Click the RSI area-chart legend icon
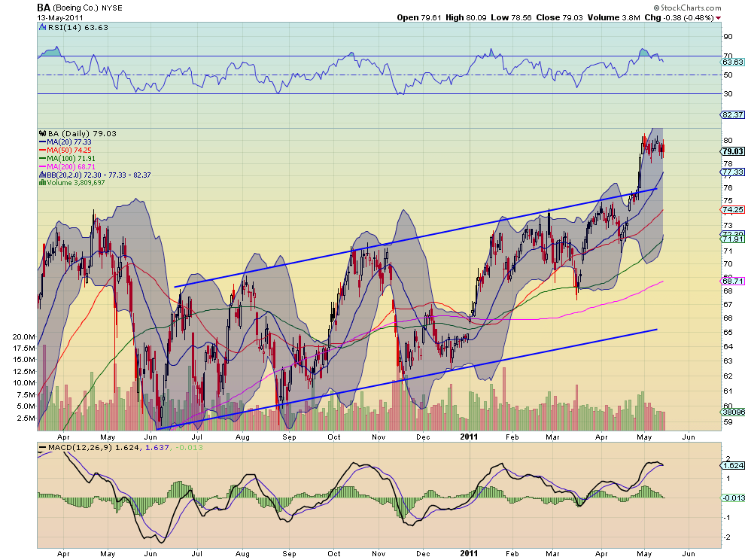 42,28
